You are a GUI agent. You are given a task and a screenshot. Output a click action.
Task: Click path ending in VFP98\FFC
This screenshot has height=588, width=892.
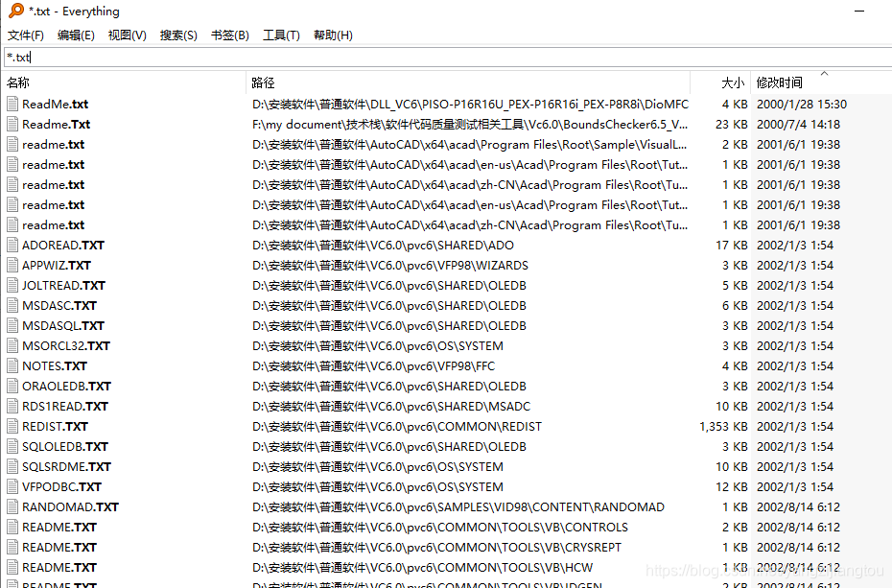pyautogui.click(x=373, y=365)
